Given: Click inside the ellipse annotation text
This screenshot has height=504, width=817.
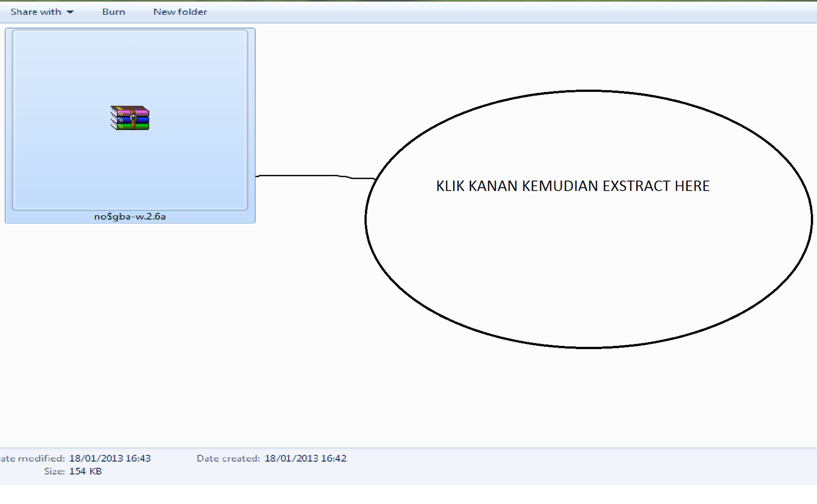Looking at the screenshot, I should pos(572,186).
